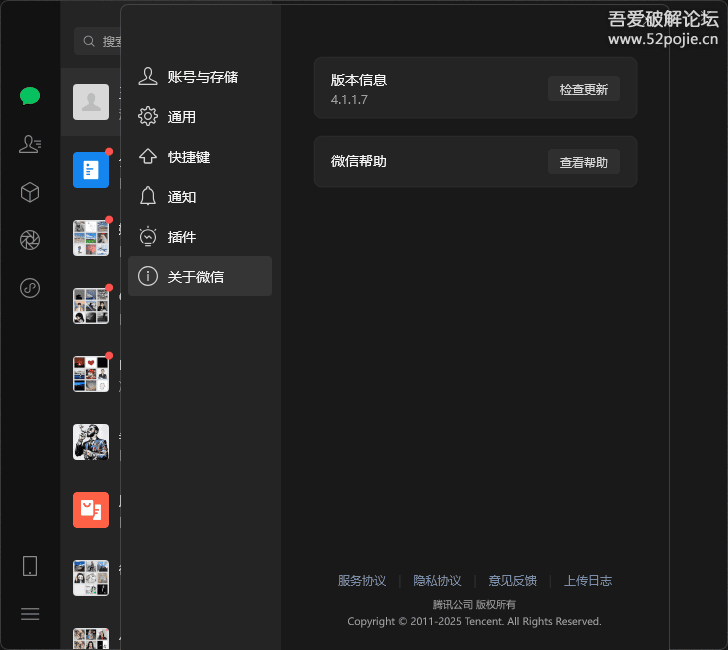Click the phone icon in sidebar

coord(30,566)
